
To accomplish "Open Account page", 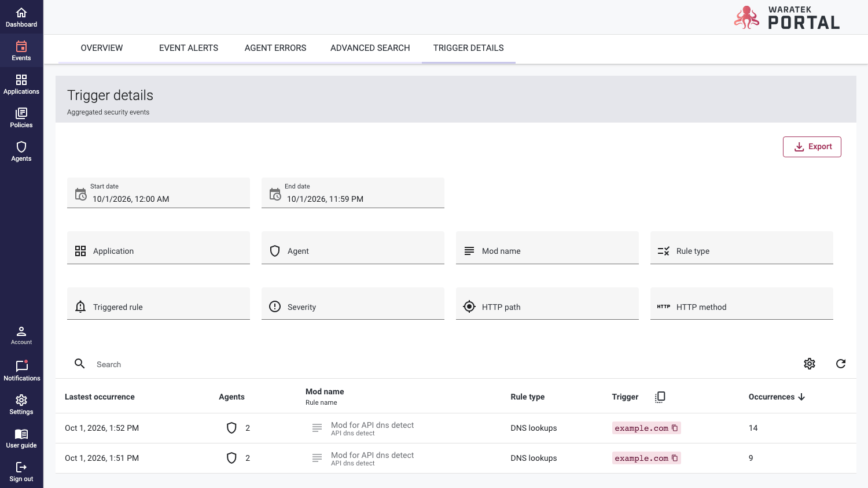I will [21, 335].
